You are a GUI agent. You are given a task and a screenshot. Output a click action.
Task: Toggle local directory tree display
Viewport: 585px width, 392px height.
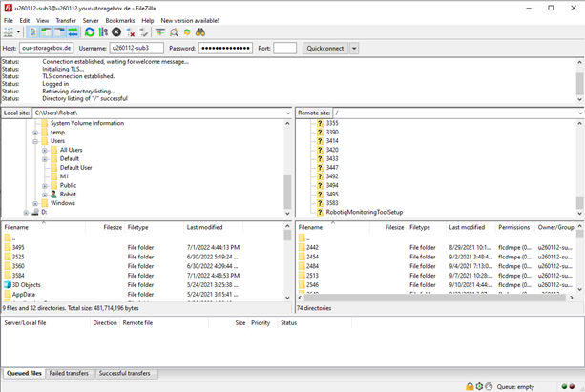[x=47, y=32]
